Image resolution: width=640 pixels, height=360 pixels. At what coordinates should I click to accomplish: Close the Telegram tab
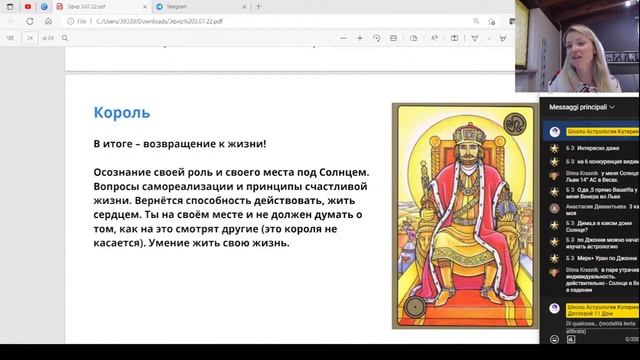pyautogui.click(x=244, y=7)
